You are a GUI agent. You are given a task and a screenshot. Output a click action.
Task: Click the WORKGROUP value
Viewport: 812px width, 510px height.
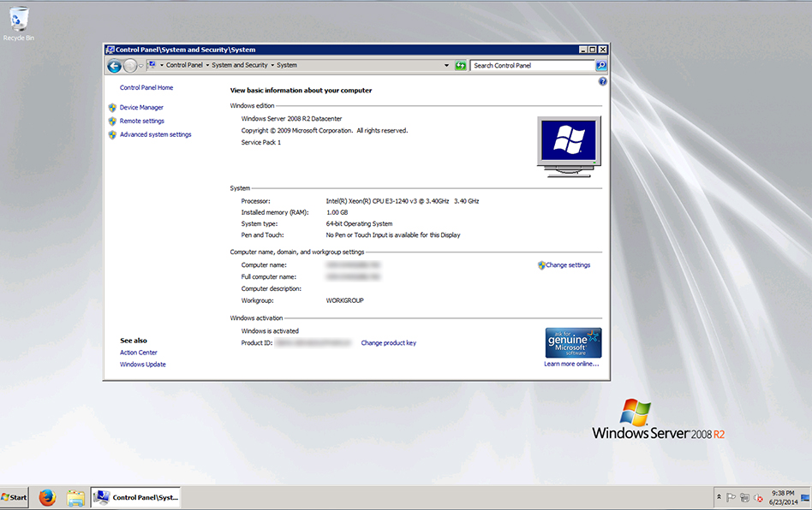[345, 300]
